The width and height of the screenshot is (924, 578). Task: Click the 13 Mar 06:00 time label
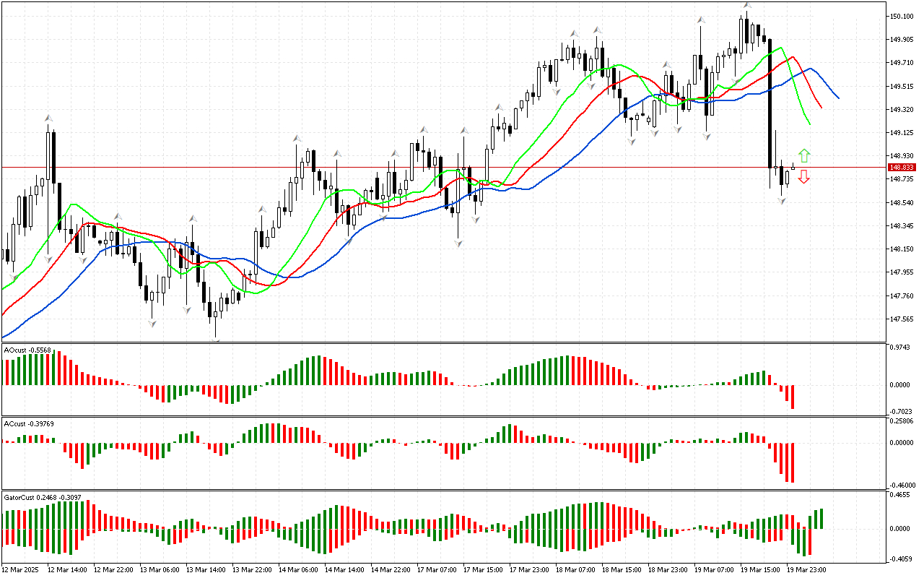160,570
